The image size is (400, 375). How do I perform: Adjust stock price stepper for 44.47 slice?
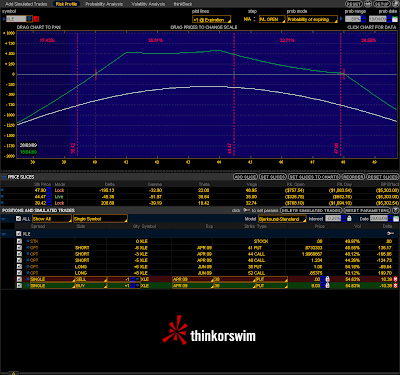coord(49,197)
